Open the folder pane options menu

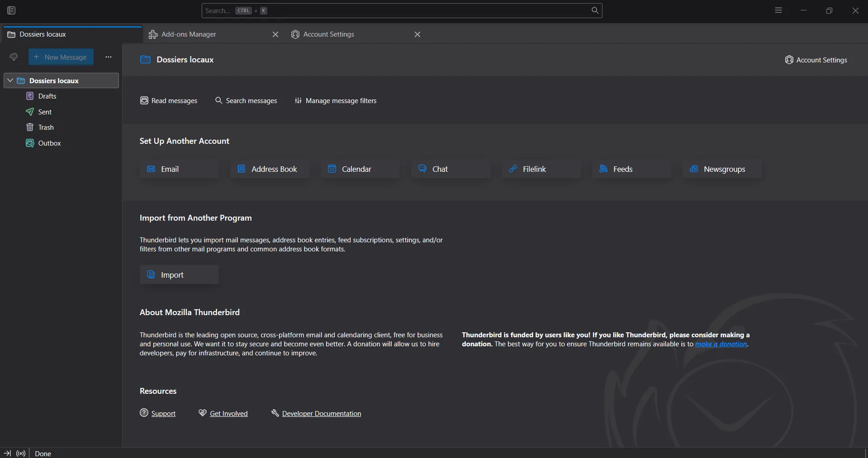point(109,57)
